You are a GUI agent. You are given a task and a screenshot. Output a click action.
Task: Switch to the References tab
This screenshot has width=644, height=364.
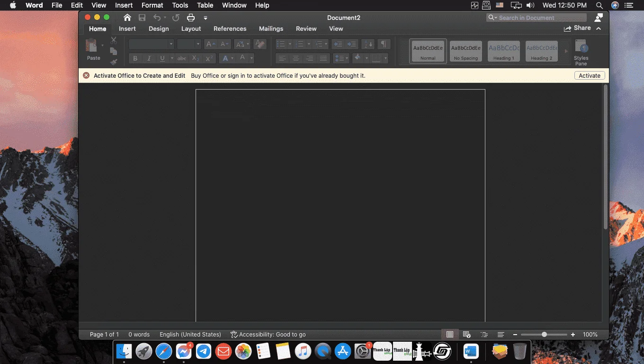click(230, 28)
